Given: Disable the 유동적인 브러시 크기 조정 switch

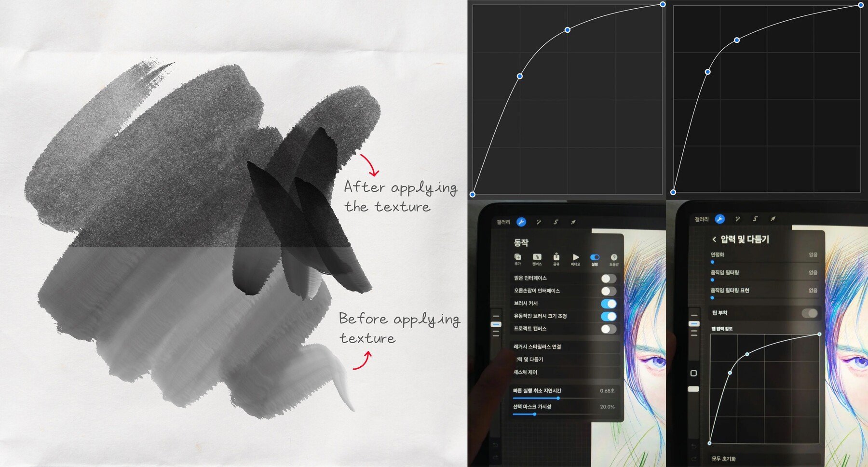Looking at the screenshot, I should (x=608, y=316).
